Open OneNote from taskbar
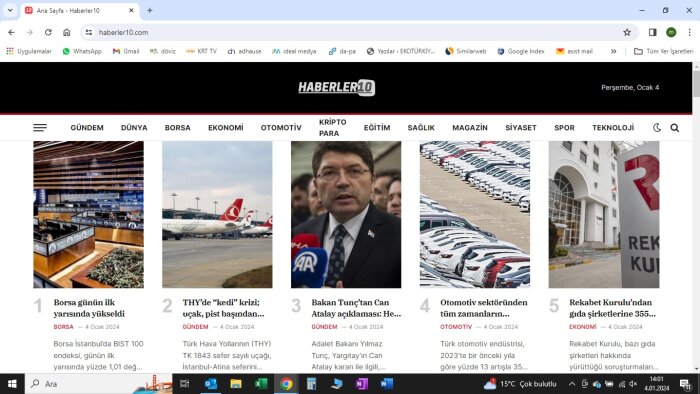This screenshot has height=394, width=700. click(x=362, y=384)
